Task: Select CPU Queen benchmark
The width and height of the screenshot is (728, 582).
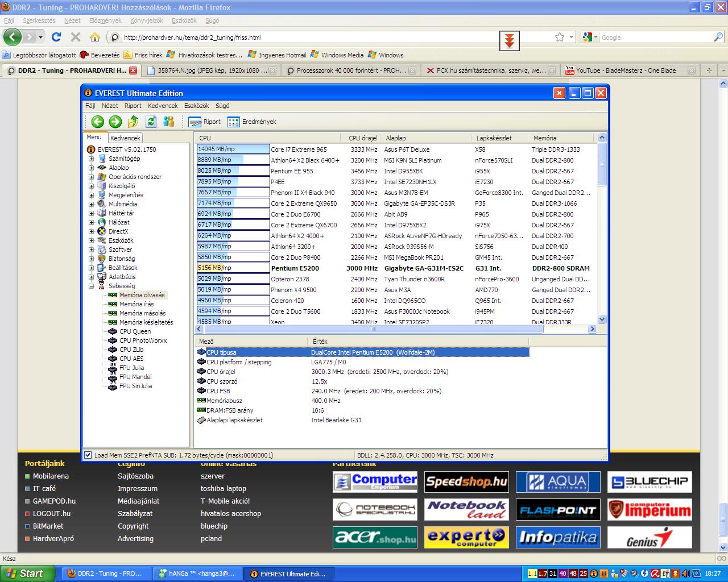Action: 135,331
